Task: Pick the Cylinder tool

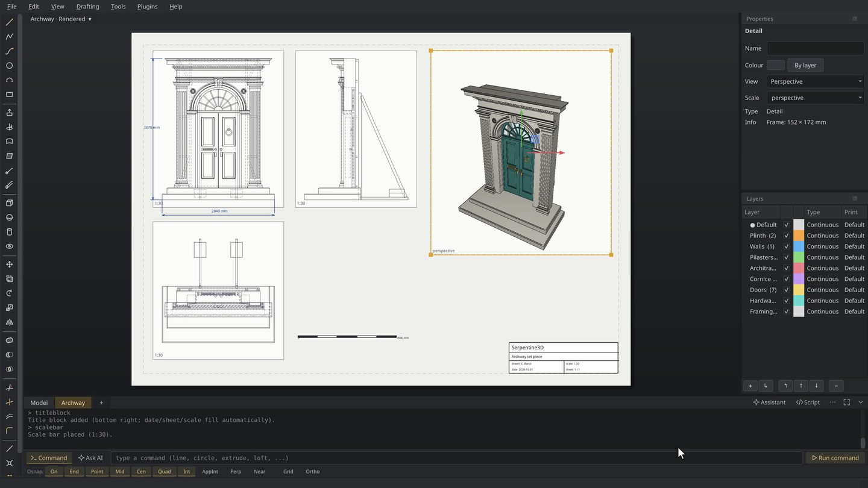Action: tap(9, 232)
